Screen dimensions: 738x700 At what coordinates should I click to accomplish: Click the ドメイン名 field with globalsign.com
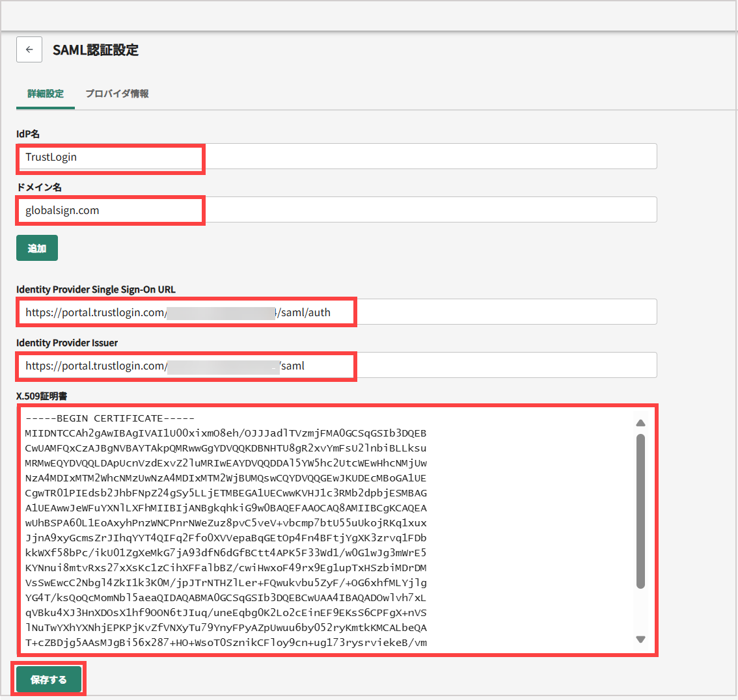pyautogui.click(x=336, y=210)
